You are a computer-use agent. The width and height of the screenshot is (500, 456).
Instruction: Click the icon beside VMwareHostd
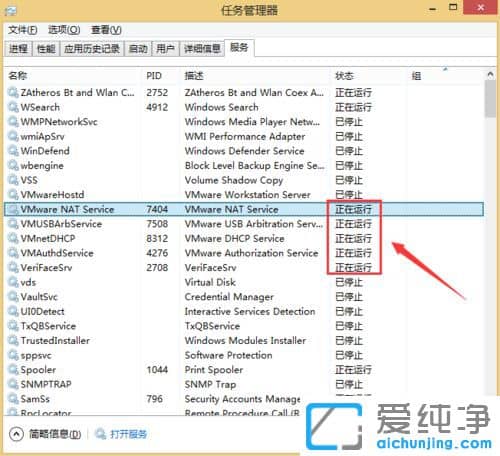[x=13, y=195]
